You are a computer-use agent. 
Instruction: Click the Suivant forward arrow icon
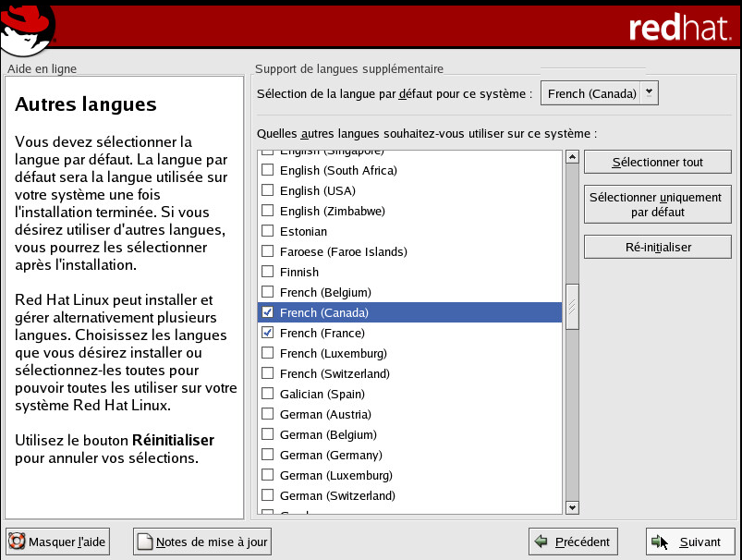[x=659, y=542]
